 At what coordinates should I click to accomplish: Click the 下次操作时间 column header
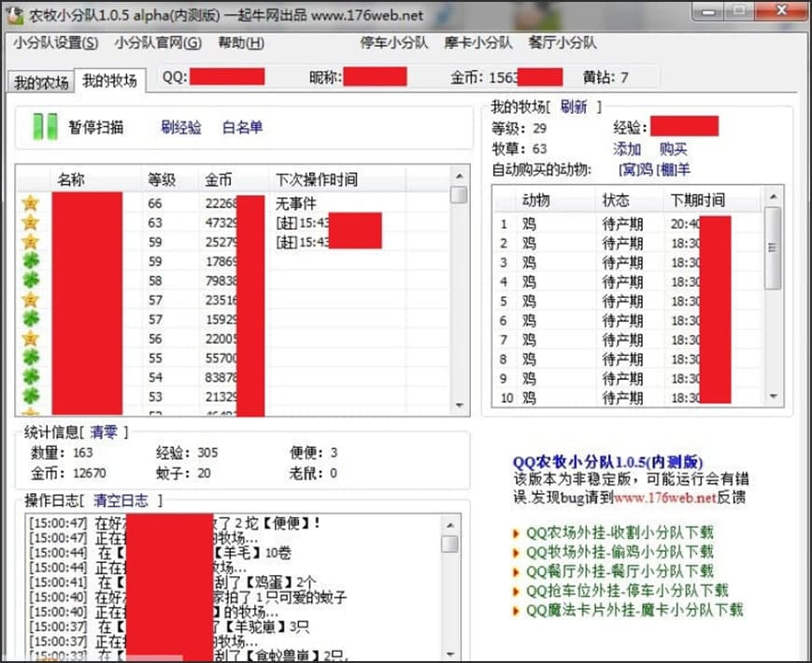pyautogui.click(x=337, y=179)
